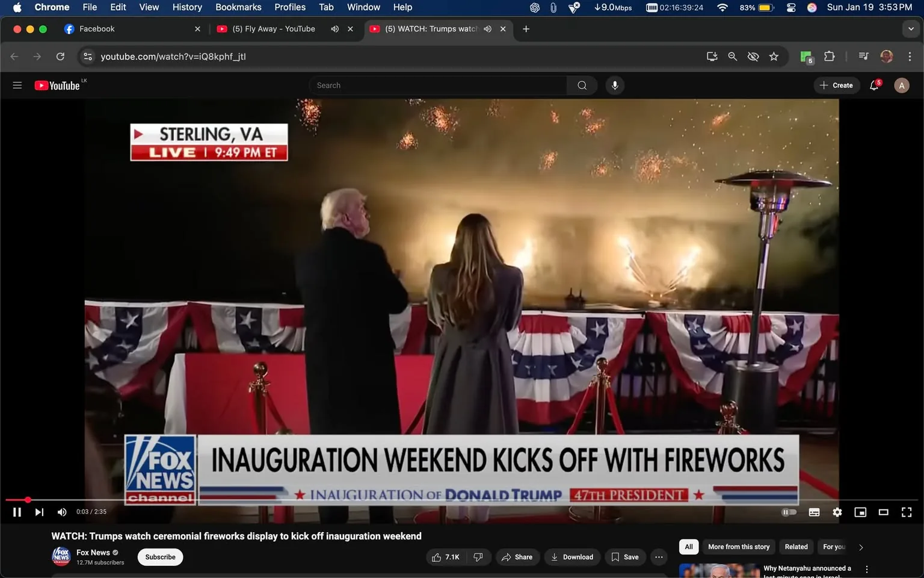This screenshot has height=578, width=924.
Task: Open the YouTube guide hamburger menu
Action: 17,85
